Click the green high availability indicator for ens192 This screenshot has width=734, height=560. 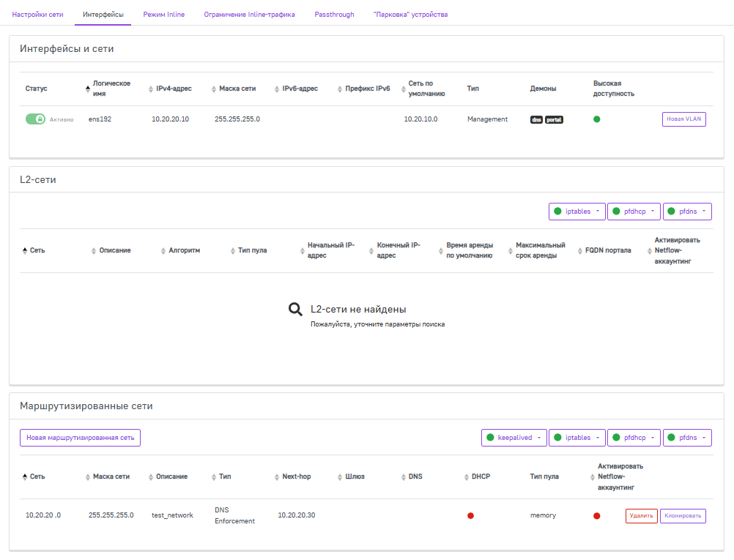[x=596, y=119]
